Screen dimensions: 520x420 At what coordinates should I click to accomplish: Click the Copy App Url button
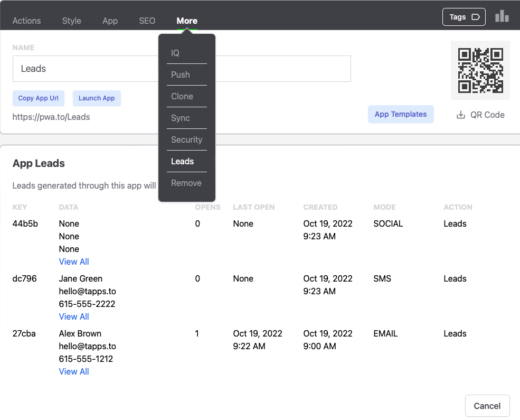coord(39,98)
